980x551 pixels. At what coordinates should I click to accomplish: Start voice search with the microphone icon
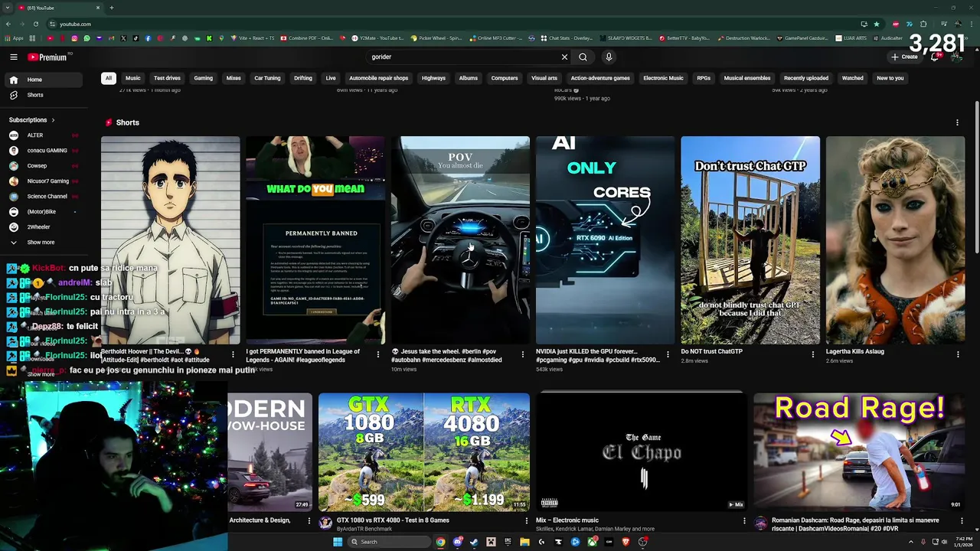(x=609, y=57)
